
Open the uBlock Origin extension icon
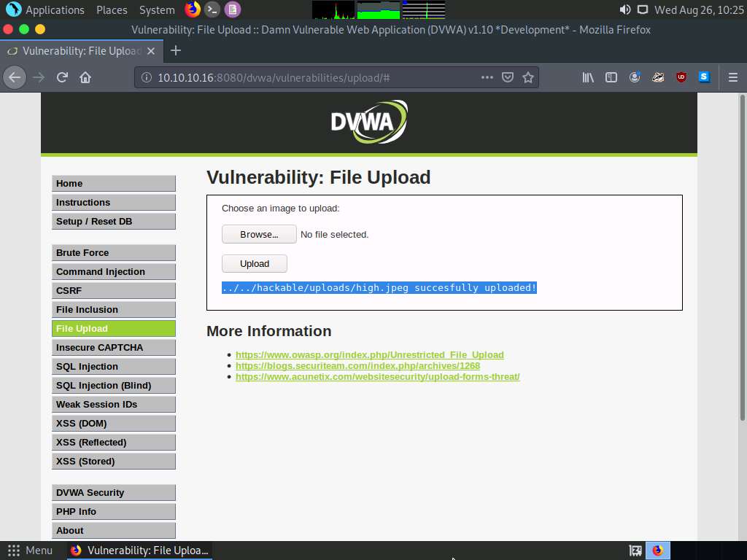[681, 77]
